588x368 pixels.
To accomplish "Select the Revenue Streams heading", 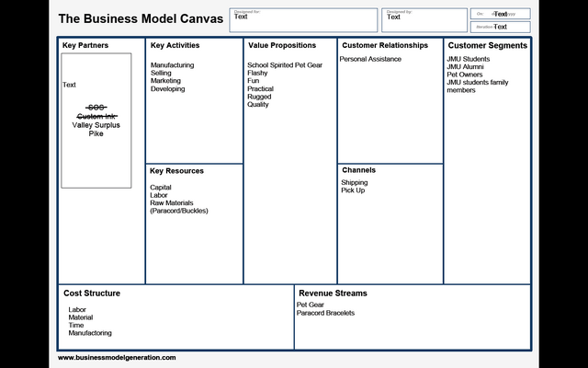I will pos(333,293).
